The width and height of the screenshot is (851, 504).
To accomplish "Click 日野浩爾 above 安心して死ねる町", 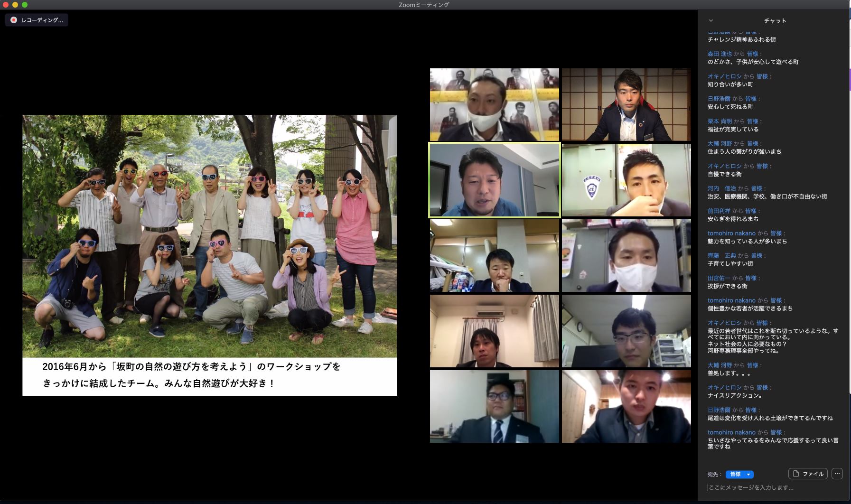I will (x=719, y=99).
